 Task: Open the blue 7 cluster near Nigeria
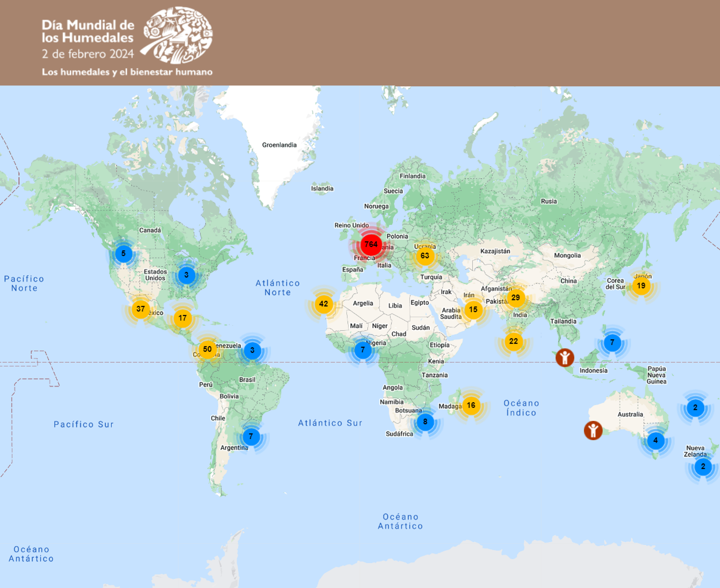pos(362,350)
